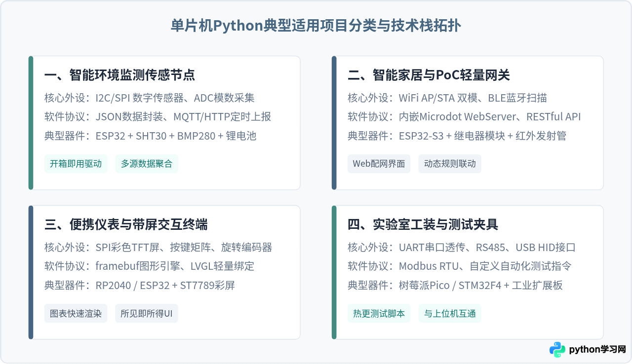Click the line listing 树莓派Pico / STM32F4
632x364 pixels.
pos(455,286)
